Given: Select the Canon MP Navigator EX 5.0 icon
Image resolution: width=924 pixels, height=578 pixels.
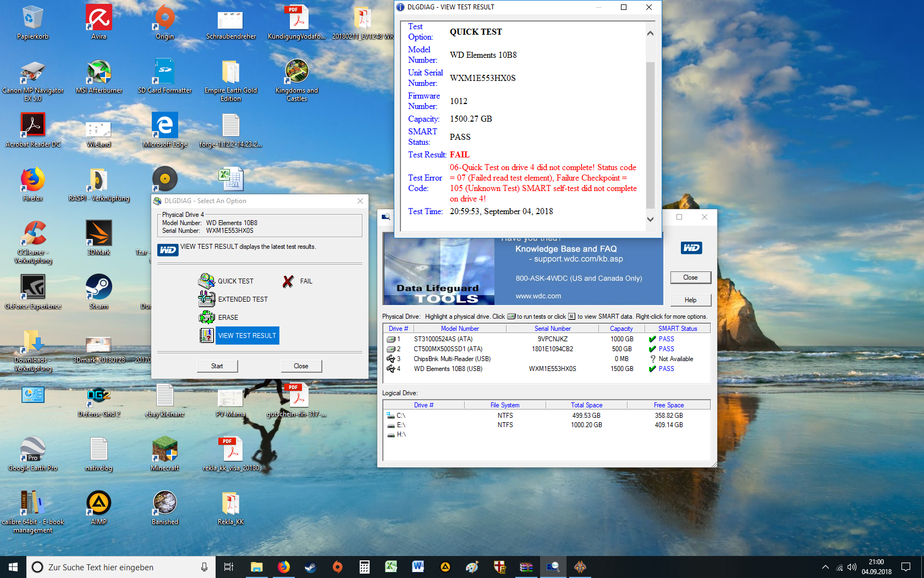Looking at the screenshot, I should click(33, 80).
